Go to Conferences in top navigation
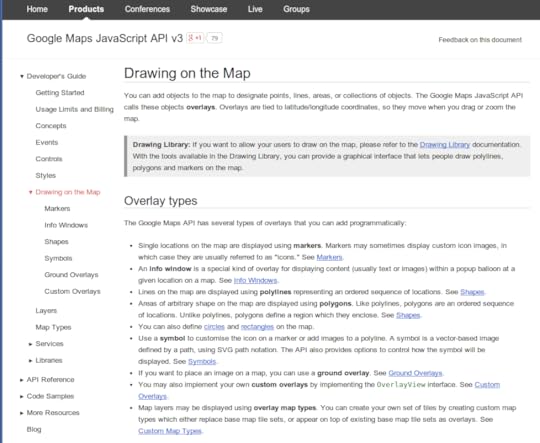Viewport: 540px width, 443px height. [x=147, y=9]
